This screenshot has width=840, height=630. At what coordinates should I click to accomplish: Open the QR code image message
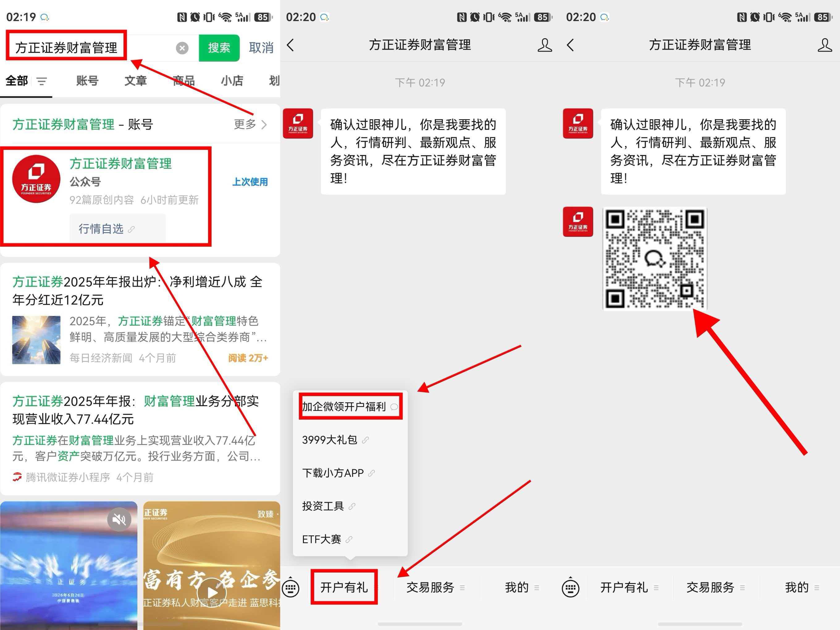pyautogui.click(x=655, y=258)
